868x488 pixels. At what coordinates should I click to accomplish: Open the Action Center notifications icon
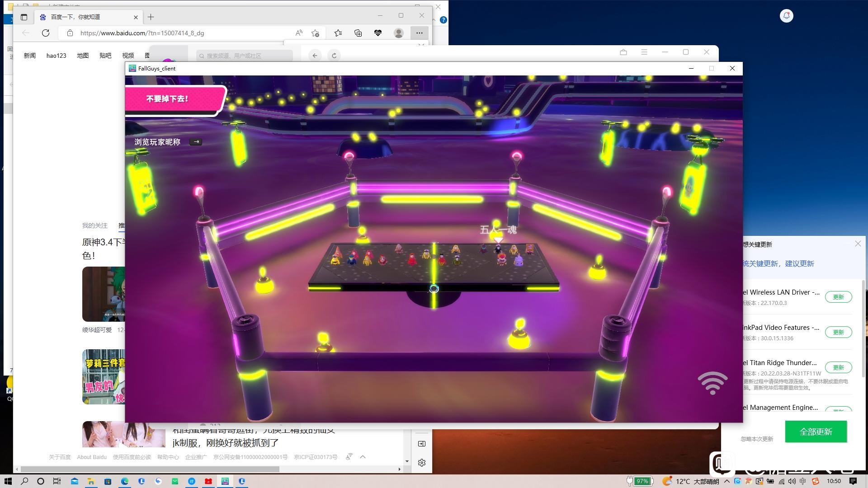point(853,481)
